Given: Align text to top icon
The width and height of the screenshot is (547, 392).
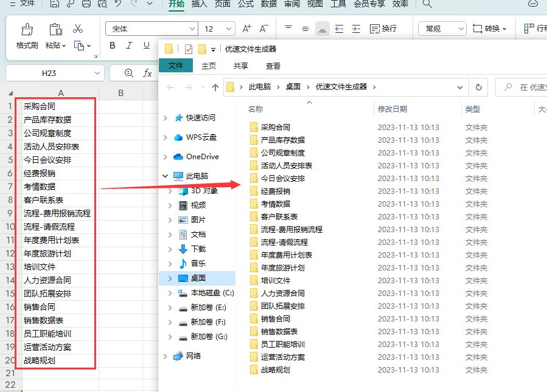Looking at the screenshot, I should pos(288,29).
